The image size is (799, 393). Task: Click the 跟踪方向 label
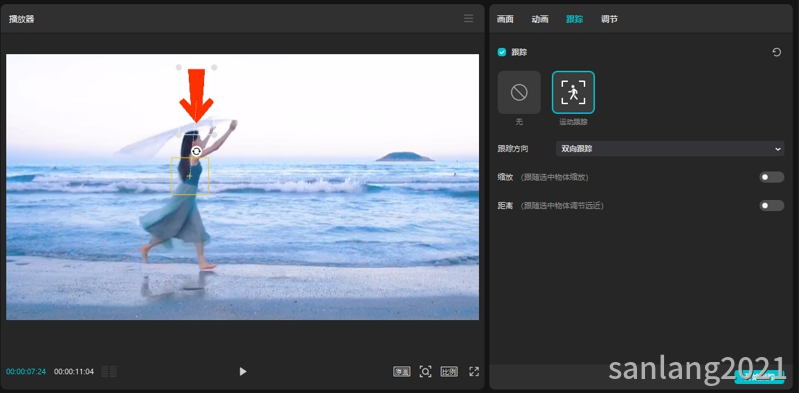(513, 149)
